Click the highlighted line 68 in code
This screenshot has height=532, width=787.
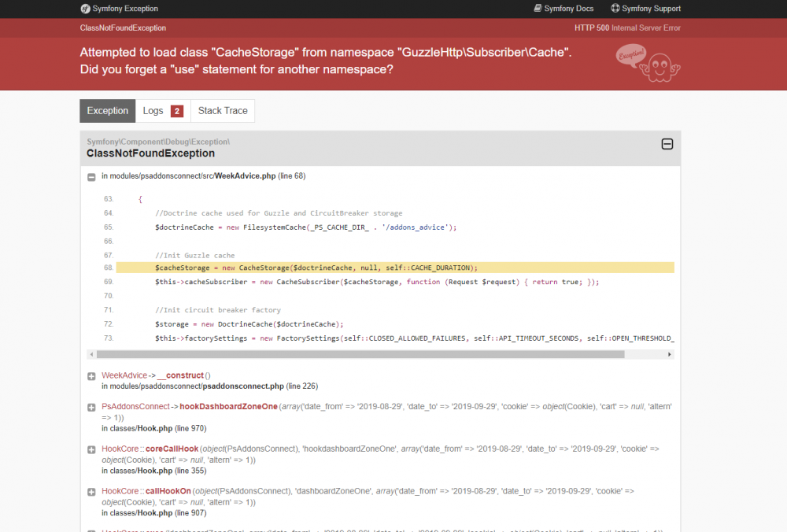tap(395, 268)
